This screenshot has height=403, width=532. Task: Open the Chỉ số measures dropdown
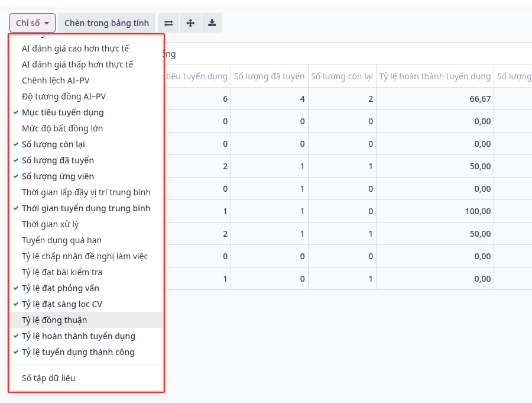click(x=33, y=23)
